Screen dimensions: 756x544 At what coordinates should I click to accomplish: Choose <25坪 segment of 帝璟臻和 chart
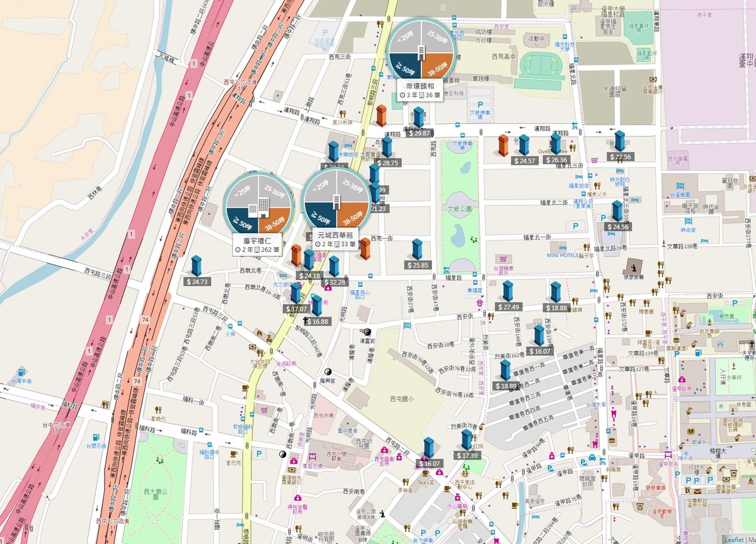click(x=406, y=37)
